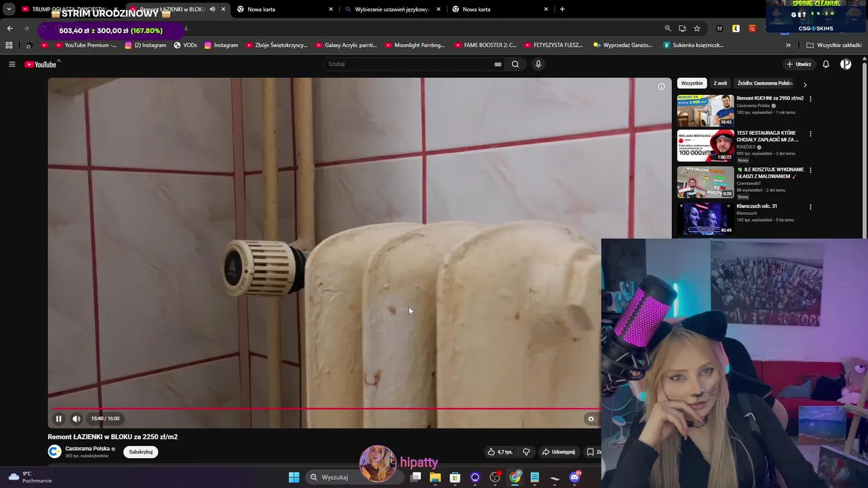Image resolution: width=868 pixels, height=488 pixels.
Task: Mute the tab via its speaker icon
Action: [212, 9]
